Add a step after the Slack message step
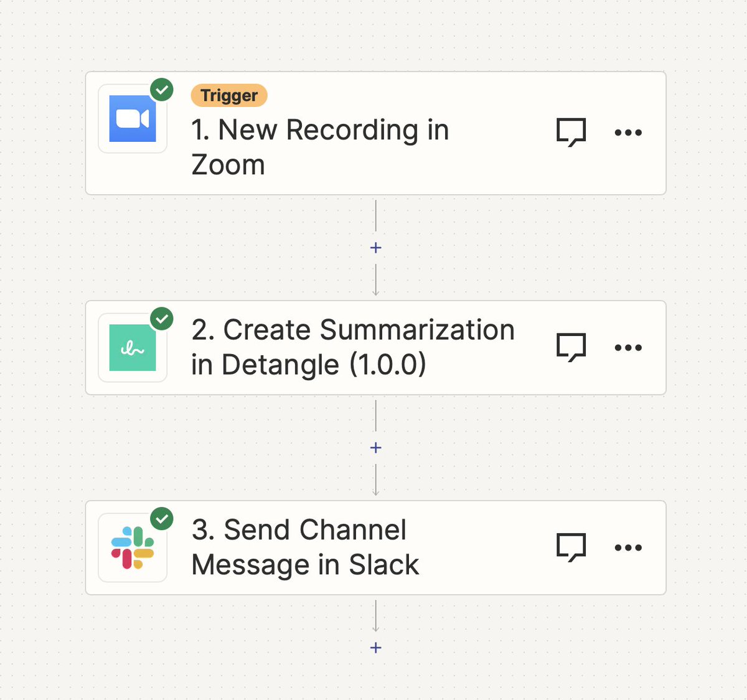Image resolution: width=747 pixels, height=700 pixels. [x=376, y=648]
